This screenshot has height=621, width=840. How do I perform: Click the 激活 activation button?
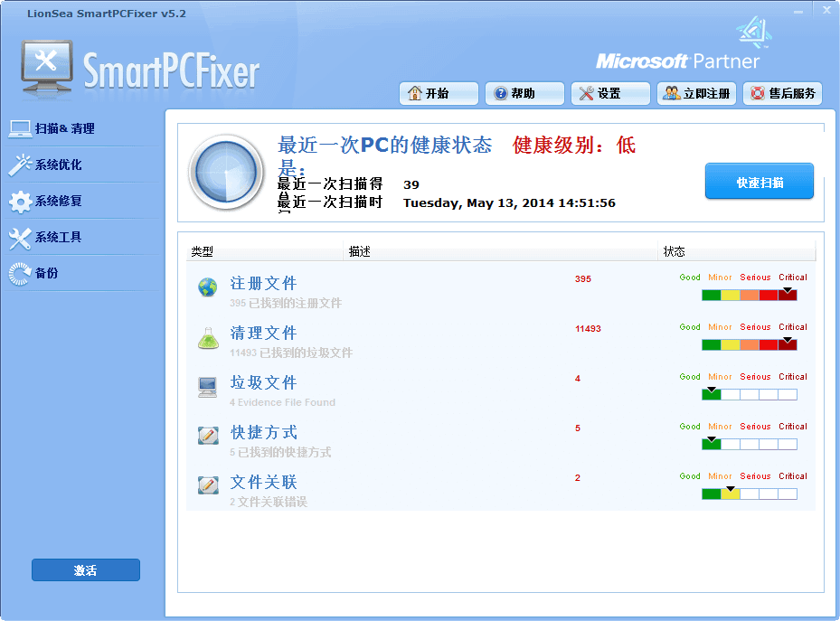(85, 569)
